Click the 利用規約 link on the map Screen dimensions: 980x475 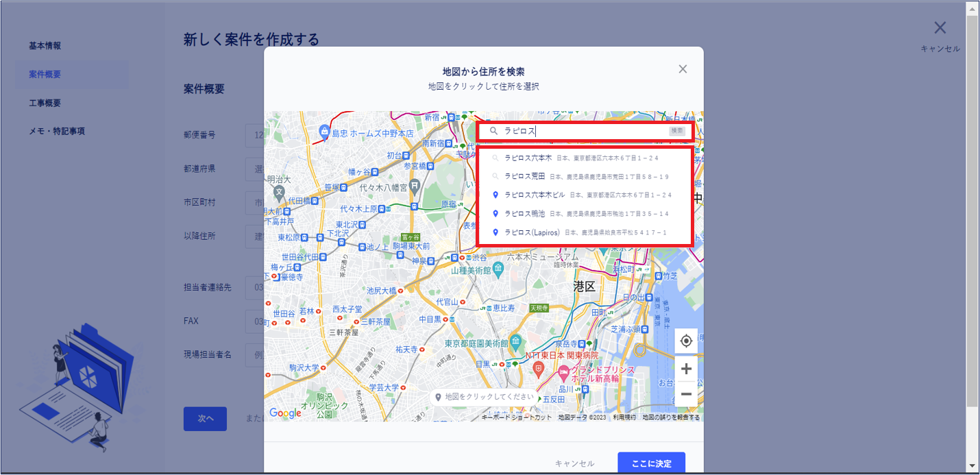pyautogui.click(x=624, y=417)
